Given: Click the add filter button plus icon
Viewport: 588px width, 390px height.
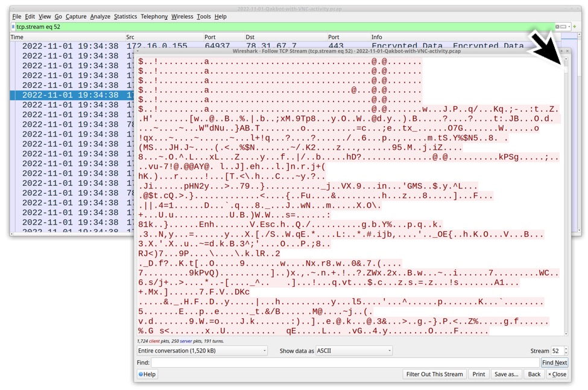Looking at the screenshot, I should click(x=575, y=27).
